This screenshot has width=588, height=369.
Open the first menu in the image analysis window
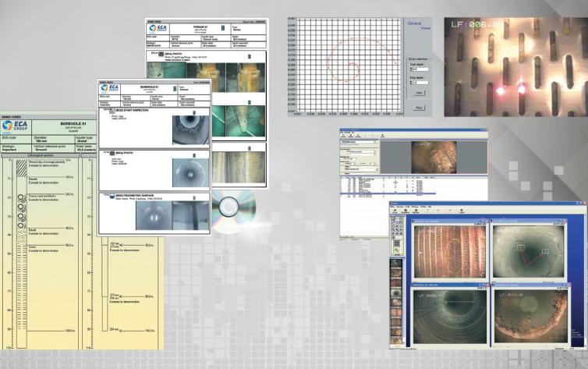(392, 207)
